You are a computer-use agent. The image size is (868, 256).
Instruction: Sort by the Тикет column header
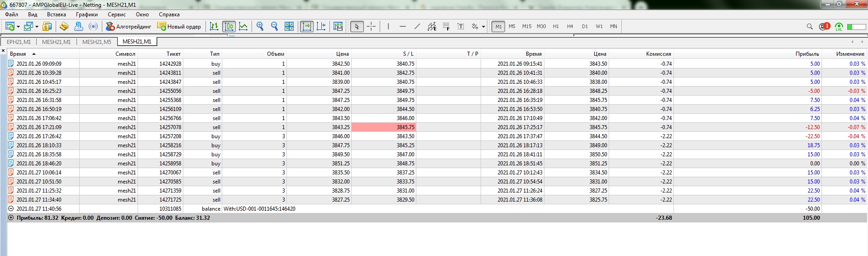coord(160,54)
